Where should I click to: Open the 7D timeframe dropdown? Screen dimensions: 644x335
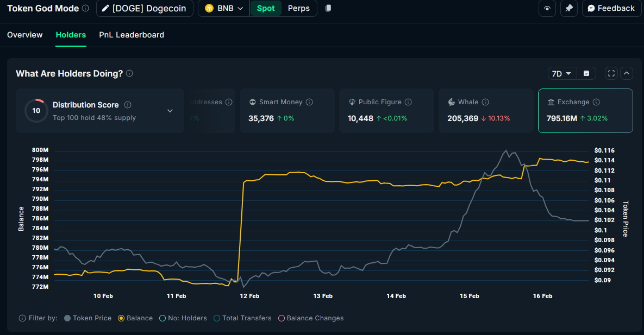(x=562, y=73)
